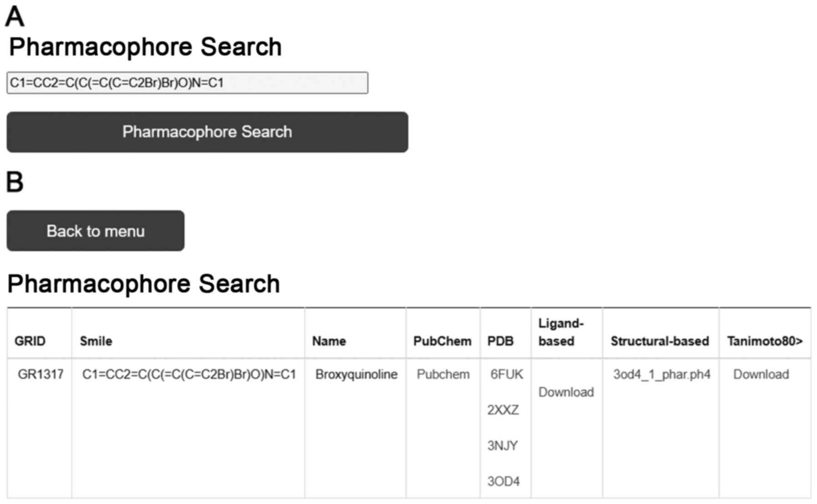Click the PubChem column header

pos(442,341)
